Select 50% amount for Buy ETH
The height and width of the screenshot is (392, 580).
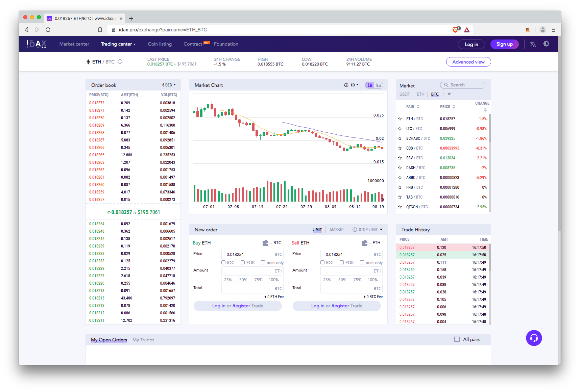pyautogui.click(x=243, y=280)
